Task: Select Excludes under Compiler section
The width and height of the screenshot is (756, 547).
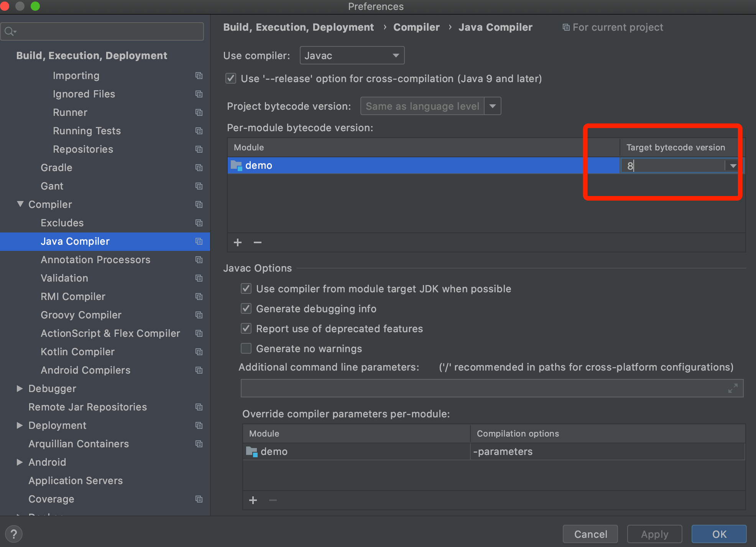Action: (x=62, y=222)
